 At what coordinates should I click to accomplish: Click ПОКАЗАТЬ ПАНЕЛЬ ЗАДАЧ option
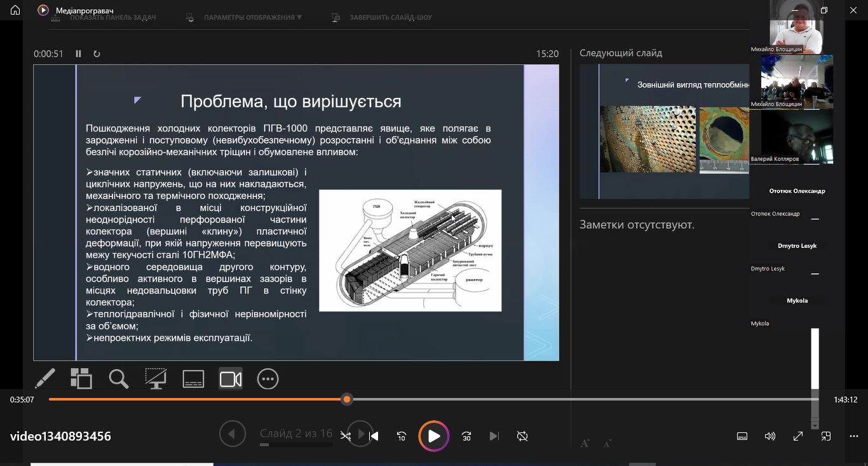(104, 17)
